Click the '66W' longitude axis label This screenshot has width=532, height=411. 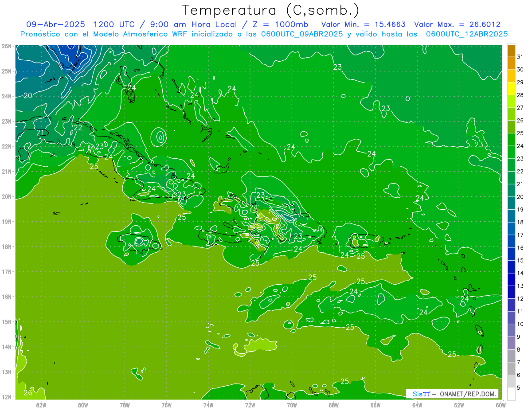(376, 405)
